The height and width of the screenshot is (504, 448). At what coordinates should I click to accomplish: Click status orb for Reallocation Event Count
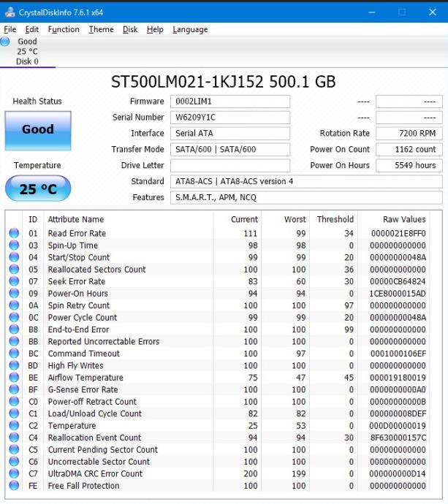click(x=14, y=438)
